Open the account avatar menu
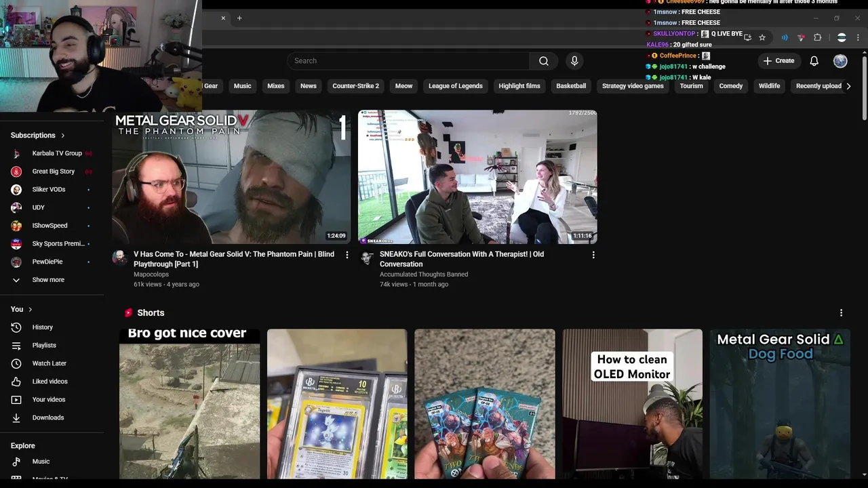Viewport: 868px width, 488px height. pyautogui.click(x=840, y=61)
